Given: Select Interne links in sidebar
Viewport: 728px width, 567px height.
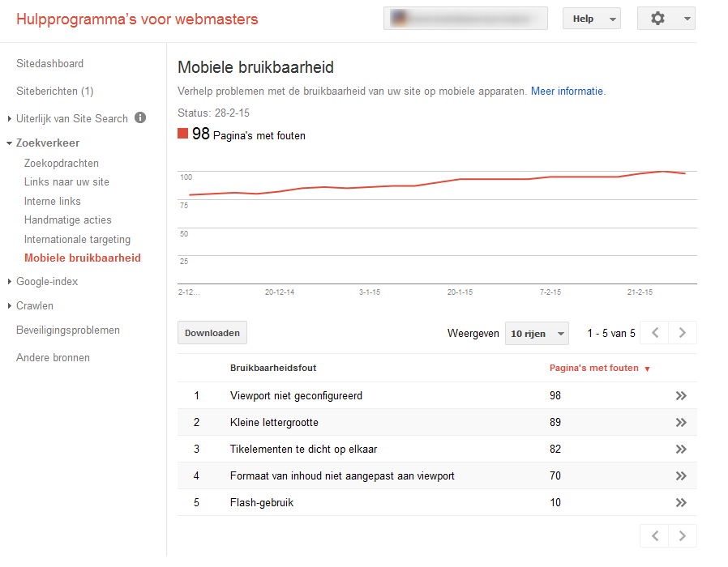Looking at the screenshot, I should click(53, 201).
